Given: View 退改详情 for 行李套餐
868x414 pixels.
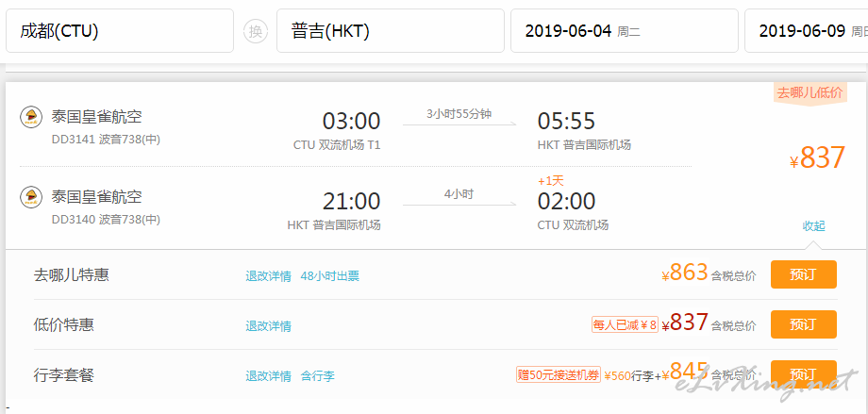Looking at the screenshot, I should pos(269,376).
